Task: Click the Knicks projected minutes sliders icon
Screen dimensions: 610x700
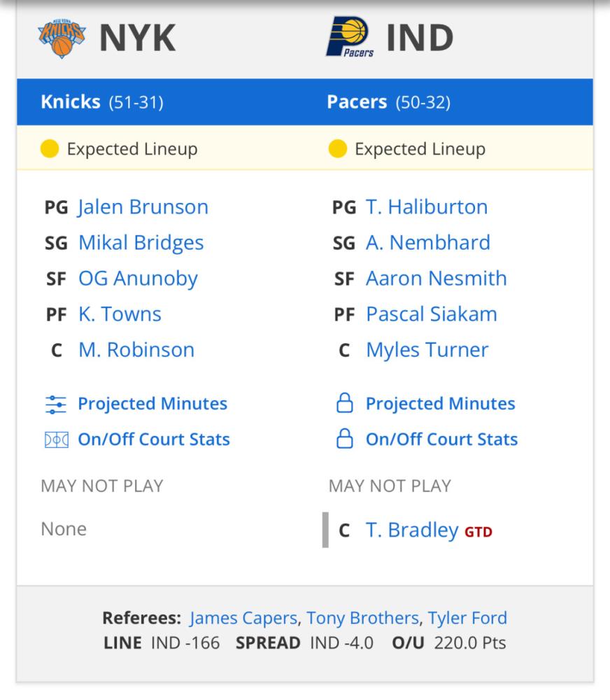Action: [56, 405]
